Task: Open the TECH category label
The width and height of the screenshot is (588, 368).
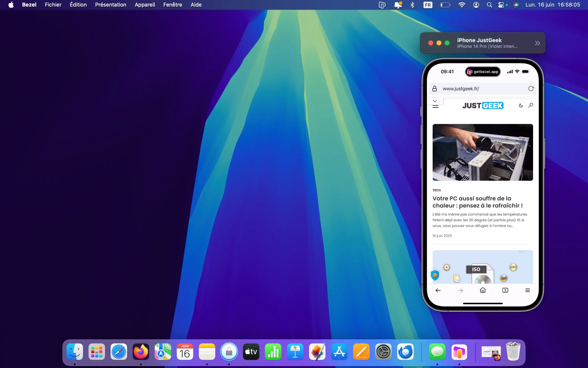Action: 436,190
